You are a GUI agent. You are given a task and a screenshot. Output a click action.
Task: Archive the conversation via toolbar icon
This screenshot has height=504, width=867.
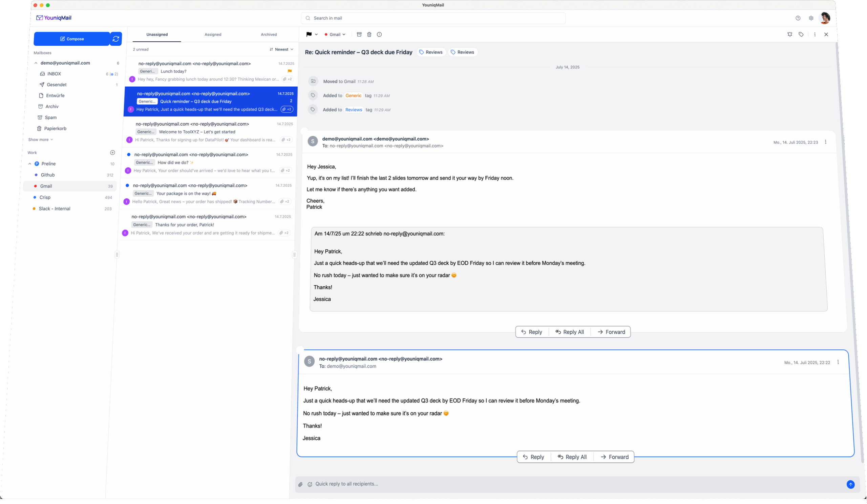pos(359,35)
